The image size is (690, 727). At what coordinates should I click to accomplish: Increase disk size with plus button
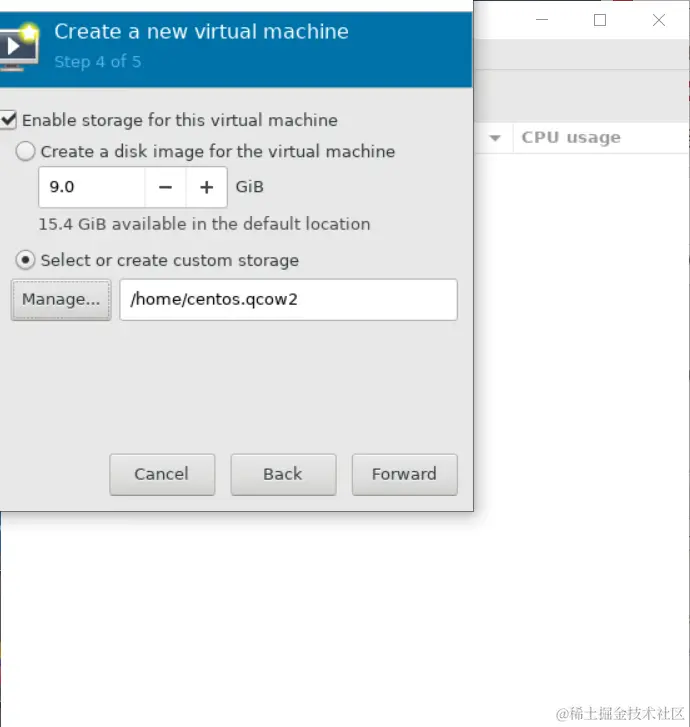tap(206, 187)
